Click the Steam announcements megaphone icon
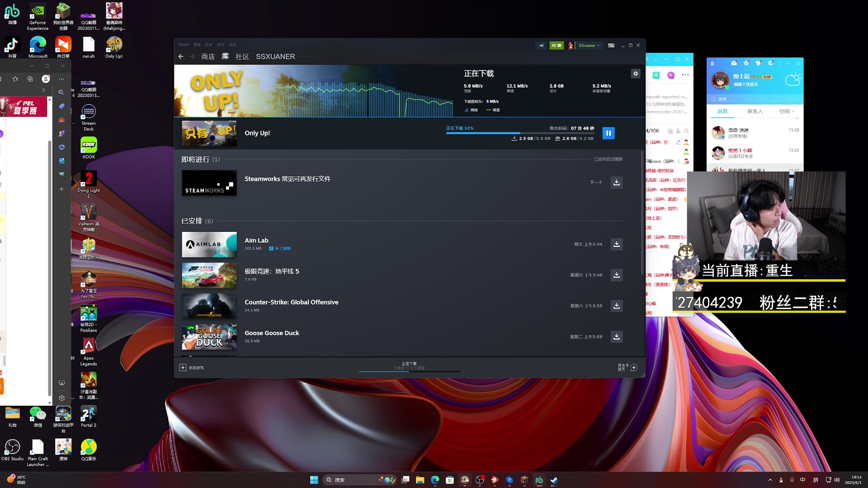 [541, 45]
